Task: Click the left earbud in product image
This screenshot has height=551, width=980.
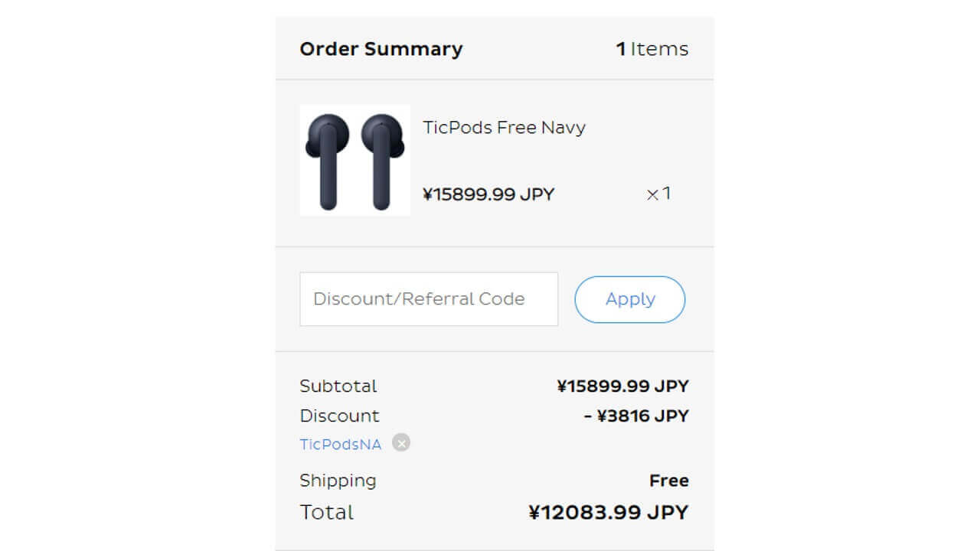Action: coord(328,160)
